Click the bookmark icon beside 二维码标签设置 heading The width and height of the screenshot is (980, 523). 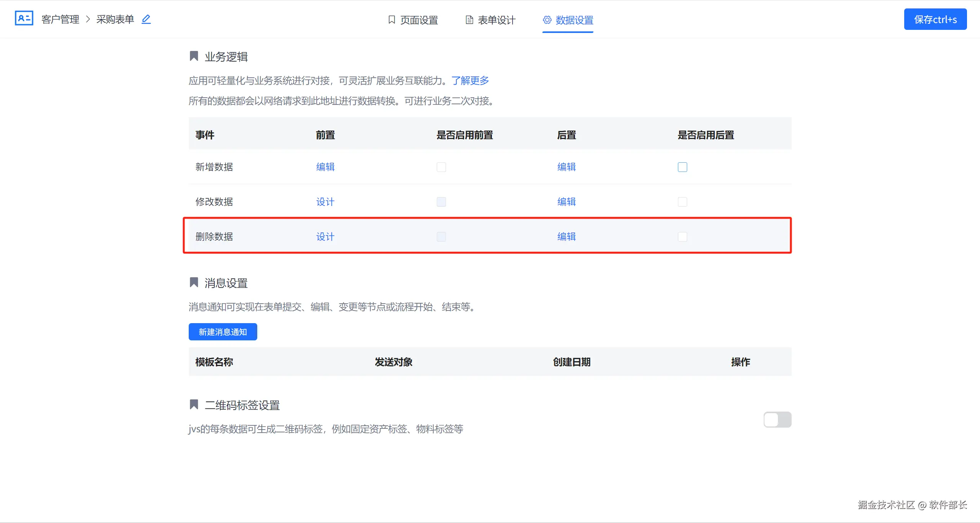[194, 405]
